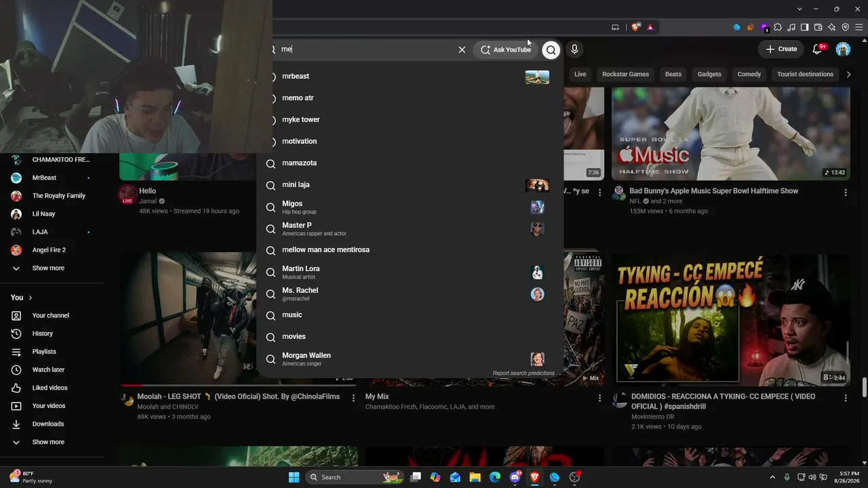
Task: Select the Comedy chip
Action: (x=749, y=74)
